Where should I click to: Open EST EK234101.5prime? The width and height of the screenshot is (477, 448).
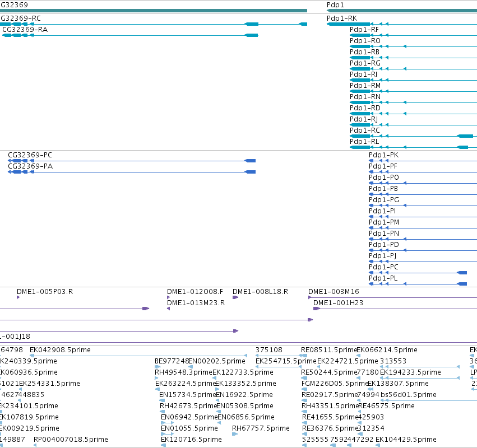point(29,407)
